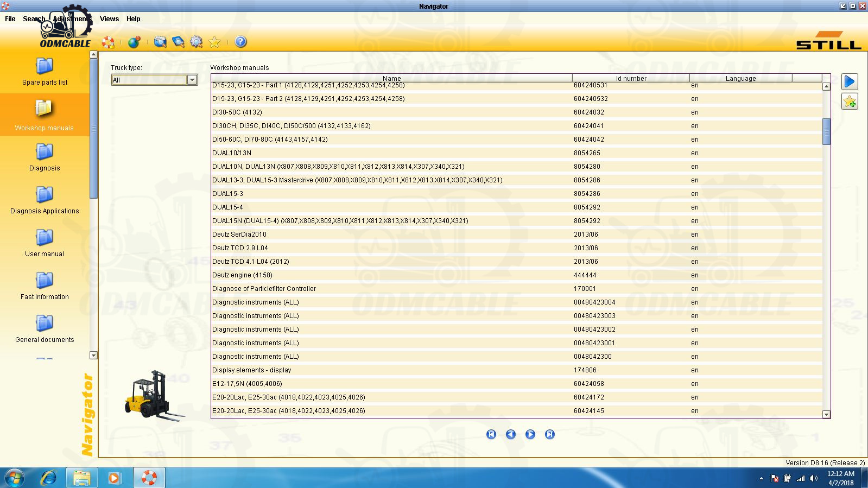Screen dimensions: 868x488
Task: Select Diagnose of Particlefilter Controller row
Action: tap(517, 289)
